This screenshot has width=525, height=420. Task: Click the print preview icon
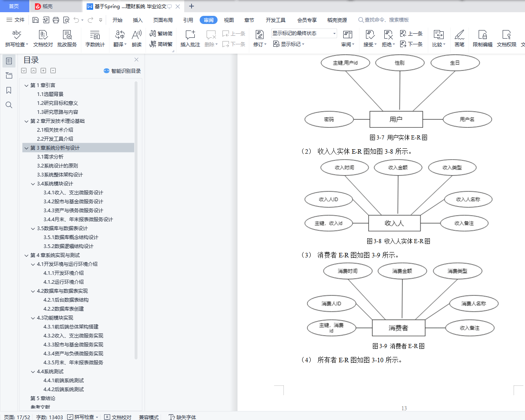(66, 20)
